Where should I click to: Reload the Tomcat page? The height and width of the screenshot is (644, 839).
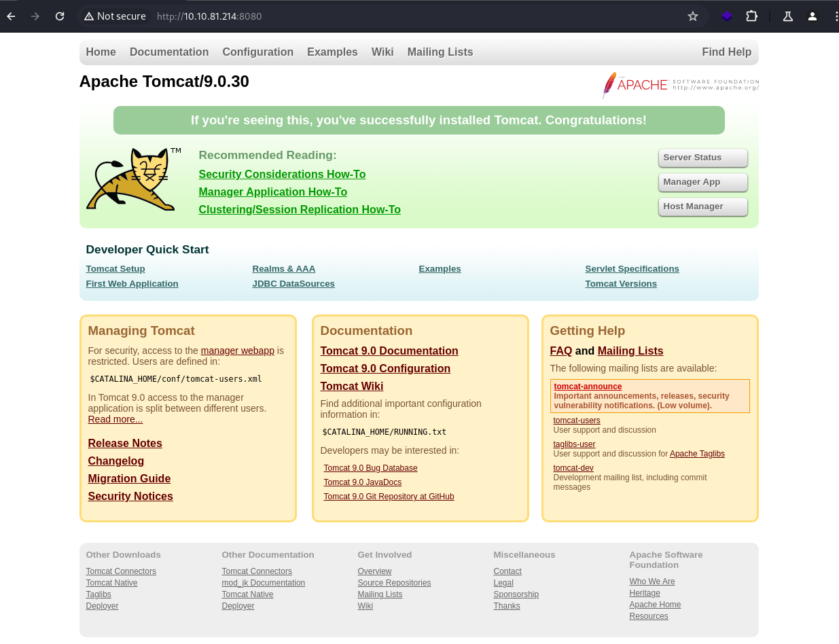[x=60, y=16]
